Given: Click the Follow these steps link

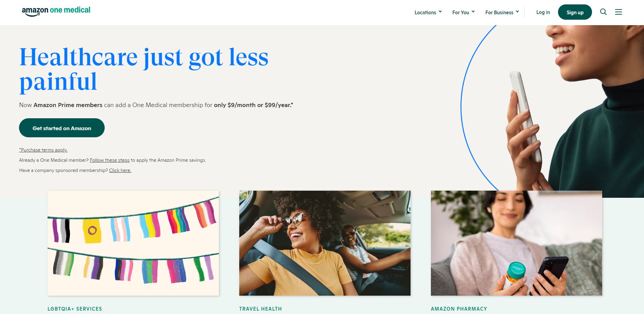Looking at the screenshot, I should coord(110,160).
